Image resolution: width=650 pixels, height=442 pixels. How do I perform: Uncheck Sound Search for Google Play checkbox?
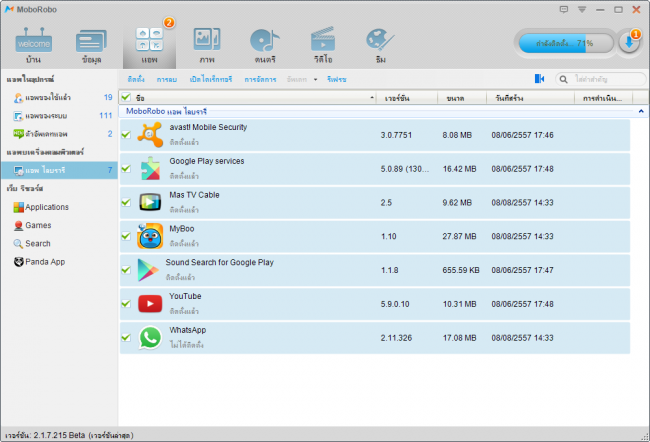[x=126, y=270]
